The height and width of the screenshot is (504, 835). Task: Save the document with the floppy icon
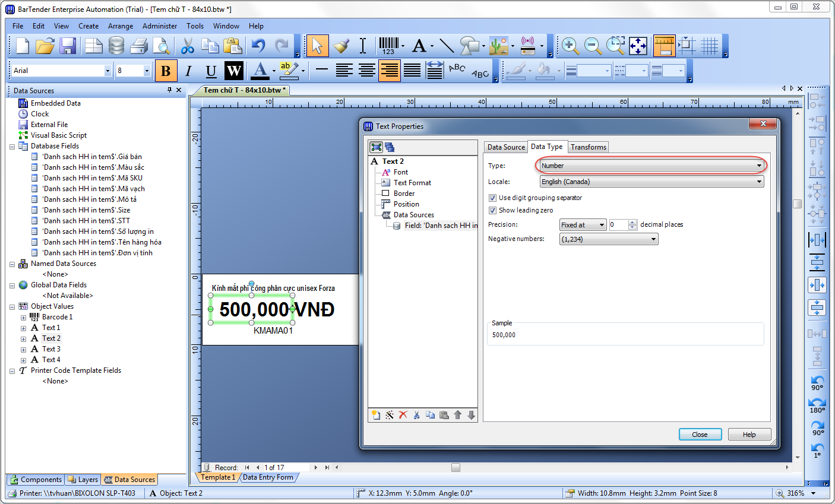click(68, 46)
